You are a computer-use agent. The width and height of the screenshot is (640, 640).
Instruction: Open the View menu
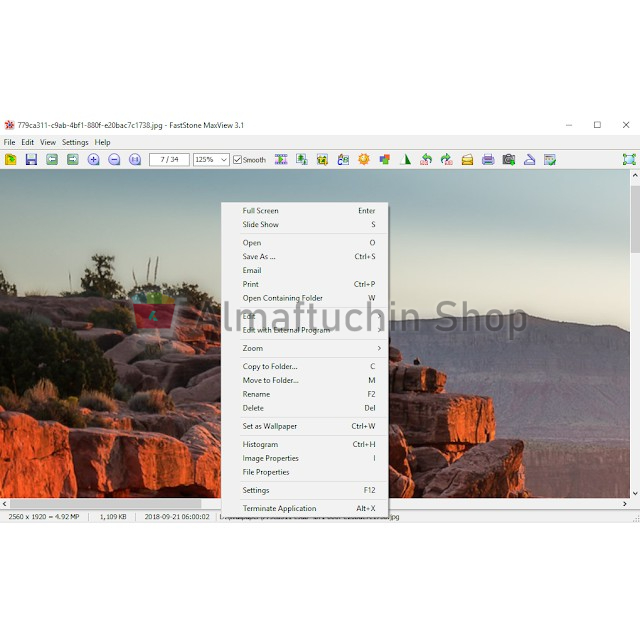tap(48, 142)
